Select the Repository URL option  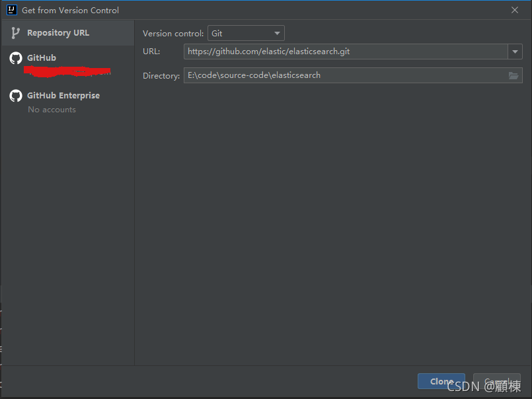tap(68, 33)
